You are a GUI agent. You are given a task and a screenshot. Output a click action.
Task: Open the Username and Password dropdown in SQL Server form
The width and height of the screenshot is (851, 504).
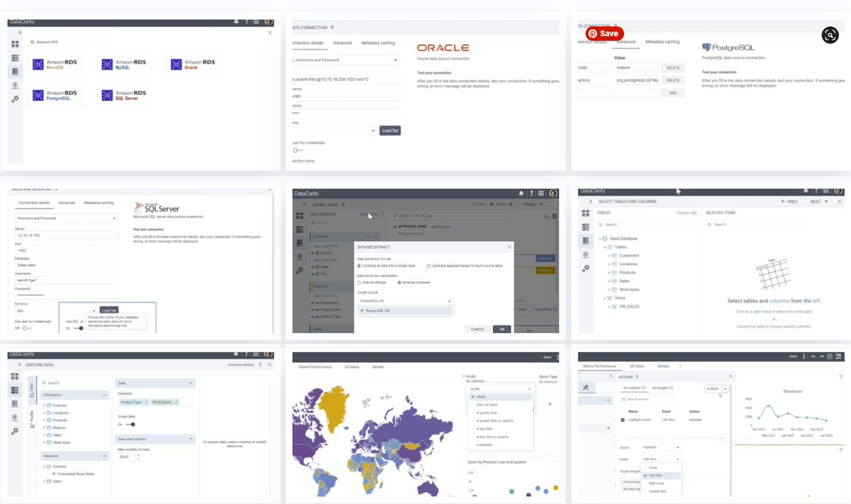(x=66, y=218)
